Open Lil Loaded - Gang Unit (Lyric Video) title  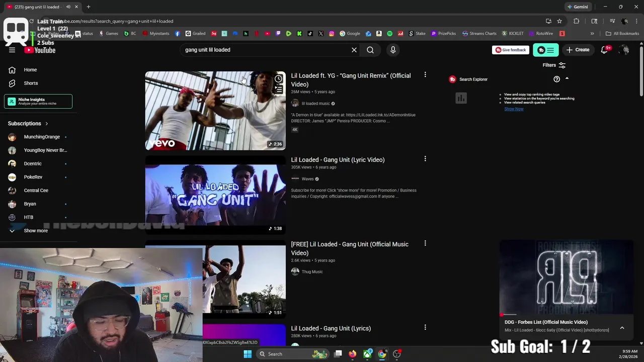pyautogui.click(x=338, y=160)
